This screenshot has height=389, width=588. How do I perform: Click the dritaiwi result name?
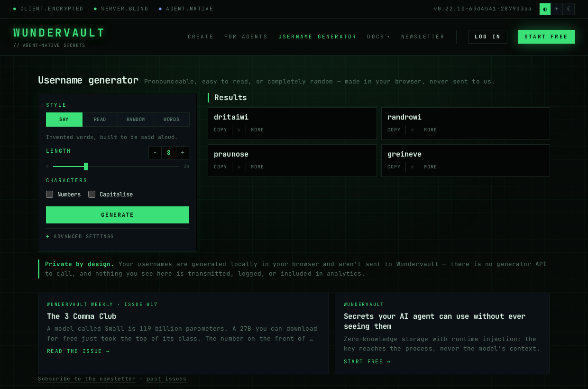(x=231, y=117)
